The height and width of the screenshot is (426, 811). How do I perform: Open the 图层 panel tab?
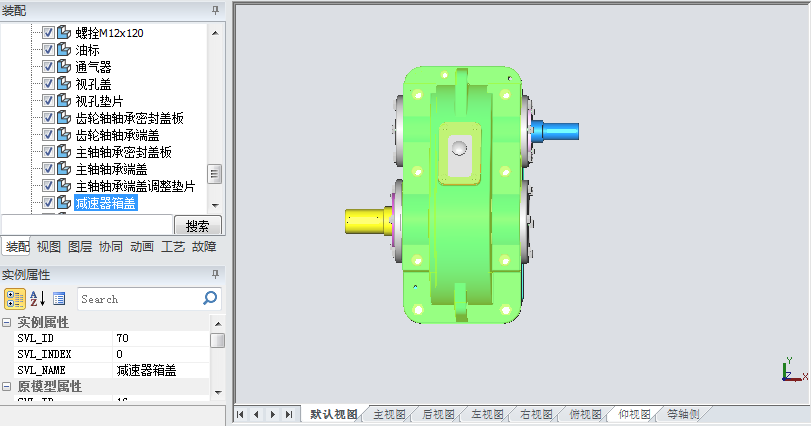pyautogui.click(x=79, y=247)
